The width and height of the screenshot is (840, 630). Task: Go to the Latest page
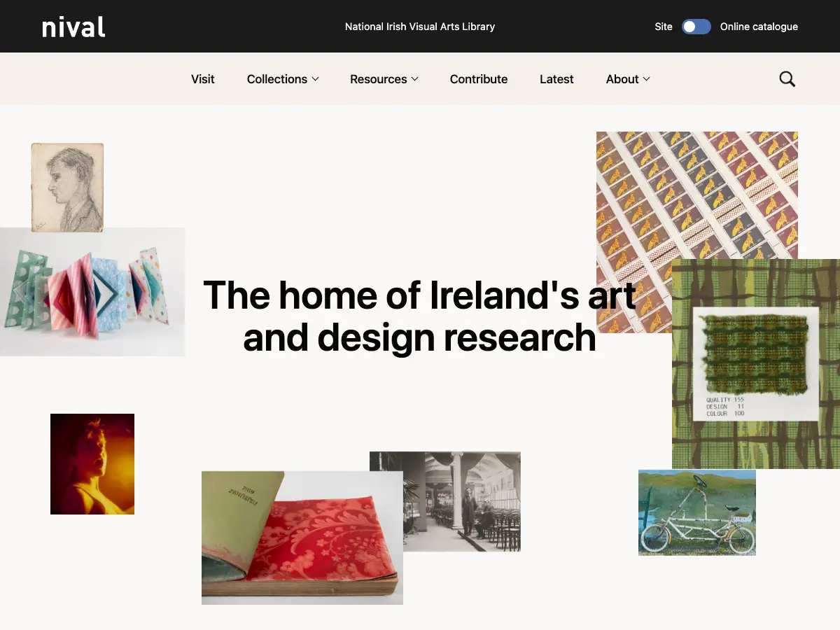click(556, 79)
